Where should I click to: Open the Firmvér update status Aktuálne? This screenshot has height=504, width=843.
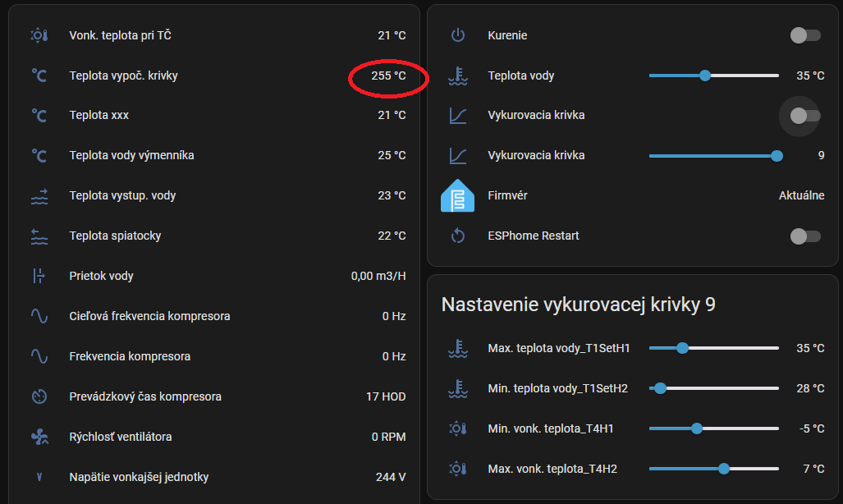(x=801, y=196)
